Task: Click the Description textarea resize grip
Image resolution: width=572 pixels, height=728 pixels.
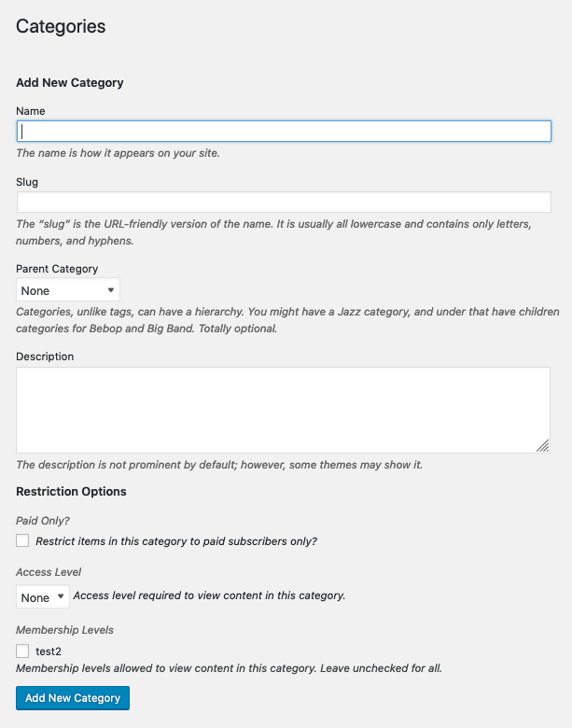Action: 543,446
